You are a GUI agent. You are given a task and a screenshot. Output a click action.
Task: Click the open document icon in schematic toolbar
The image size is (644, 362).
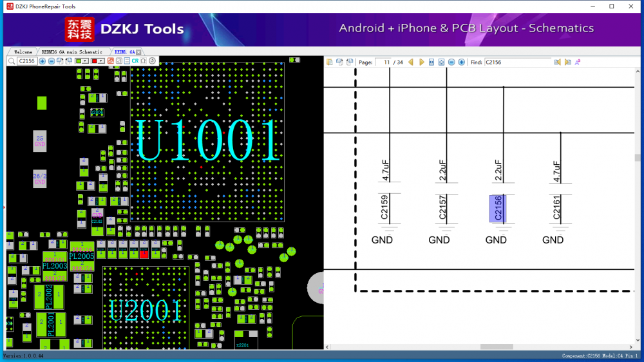tap(329, 62)
